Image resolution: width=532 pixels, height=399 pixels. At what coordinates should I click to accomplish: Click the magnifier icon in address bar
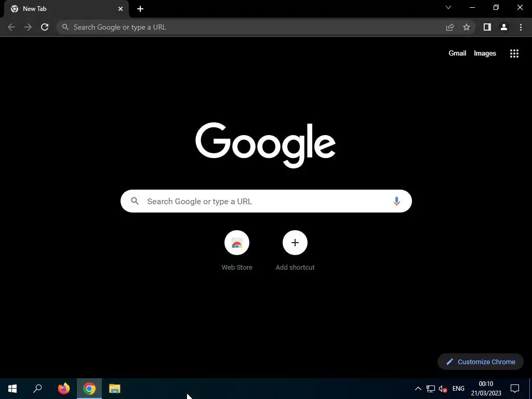65,27
